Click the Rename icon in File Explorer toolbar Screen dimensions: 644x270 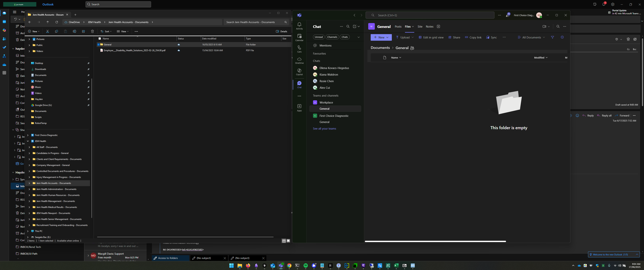[75, 31]
